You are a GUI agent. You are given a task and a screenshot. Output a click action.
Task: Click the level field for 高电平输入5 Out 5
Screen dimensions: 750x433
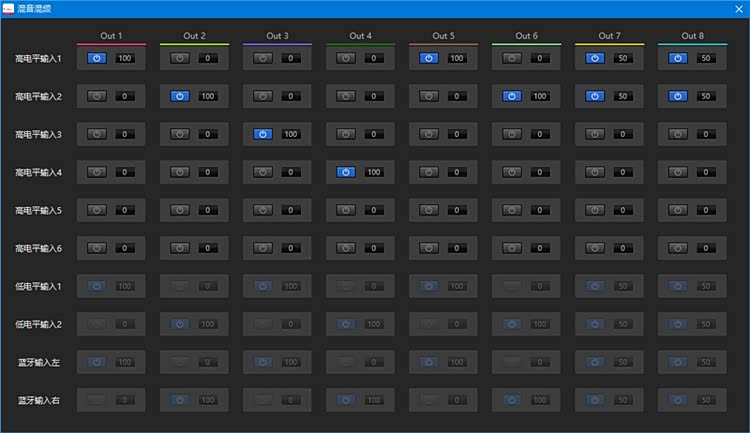pyautogui.click(x=457, y=210)
